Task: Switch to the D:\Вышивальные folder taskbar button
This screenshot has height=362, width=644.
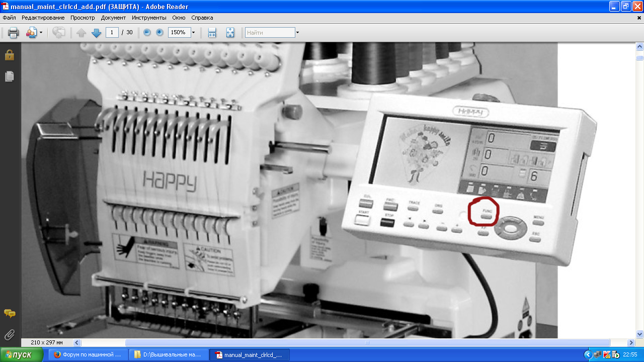Action: (169, 355)
